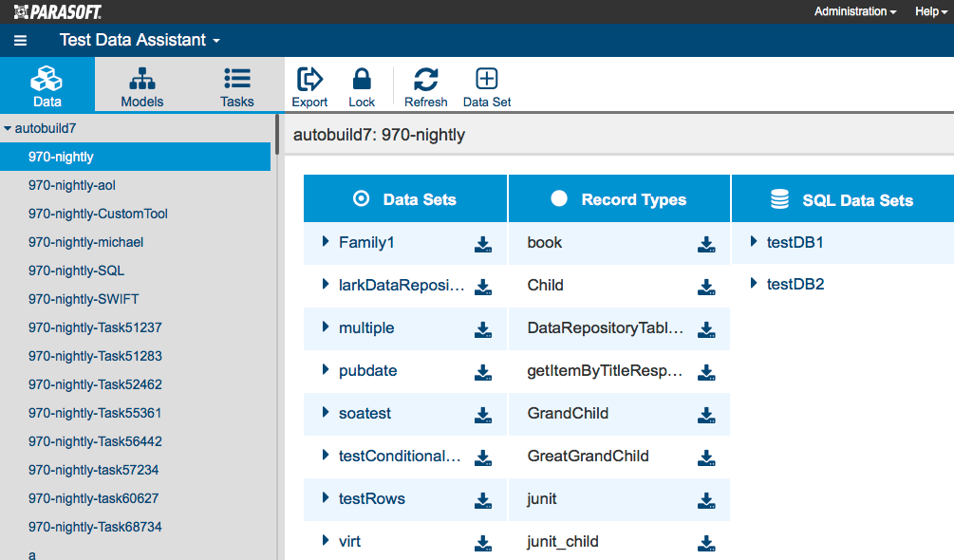This screenshot has width=954, height=560.
Task: Download the junit record type
Action: 706,500
